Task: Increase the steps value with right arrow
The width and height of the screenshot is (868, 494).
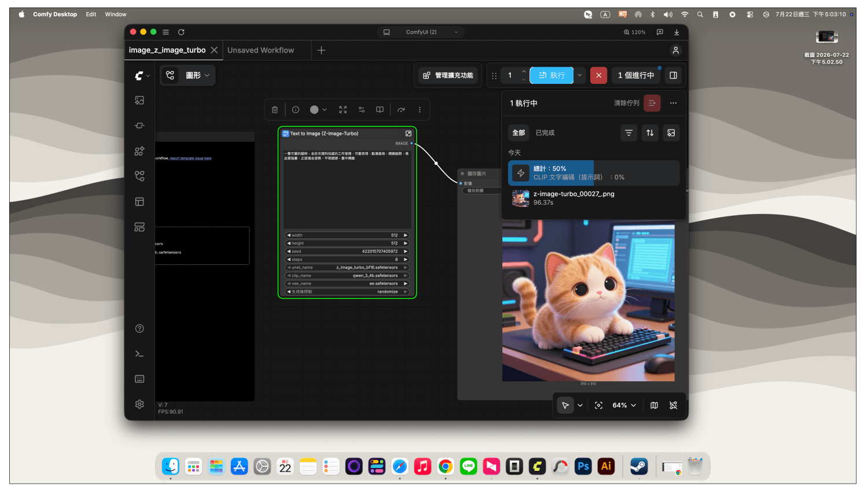Action: [406, 260]
